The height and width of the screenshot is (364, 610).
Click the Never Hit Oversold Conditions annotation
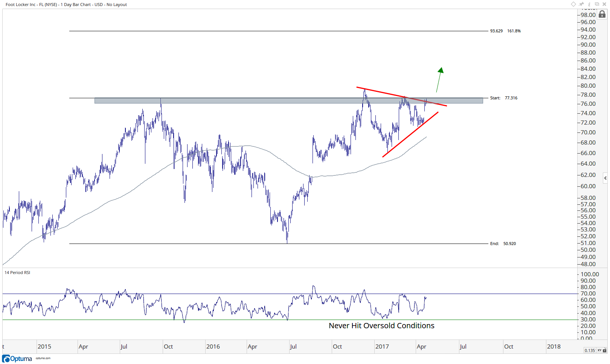coord(381,326)
